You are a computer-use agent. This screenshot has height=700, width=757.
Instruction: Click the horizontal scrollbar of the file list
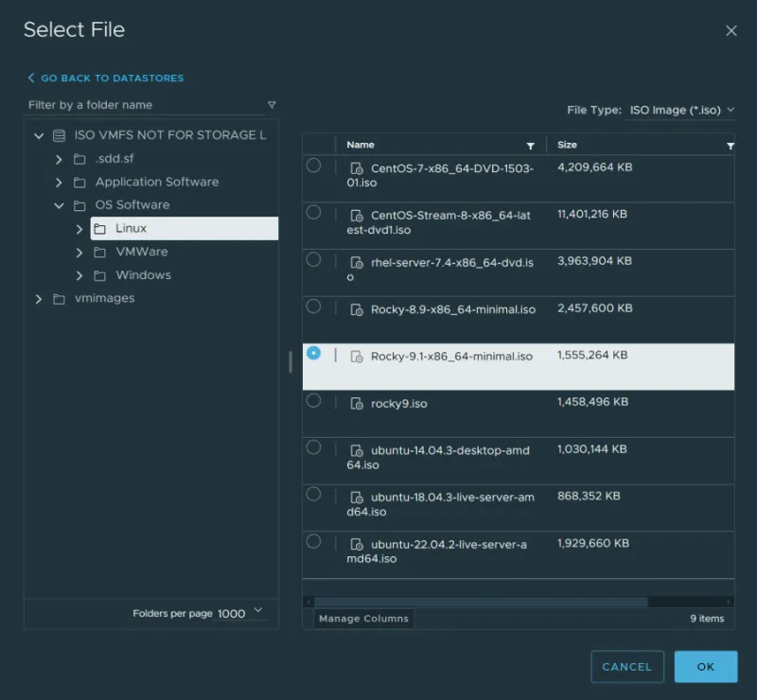coord(481,602)
